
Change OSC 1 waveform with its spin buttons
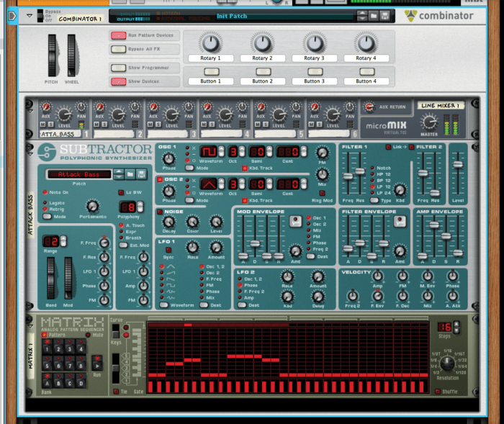[x=222, y=151]
